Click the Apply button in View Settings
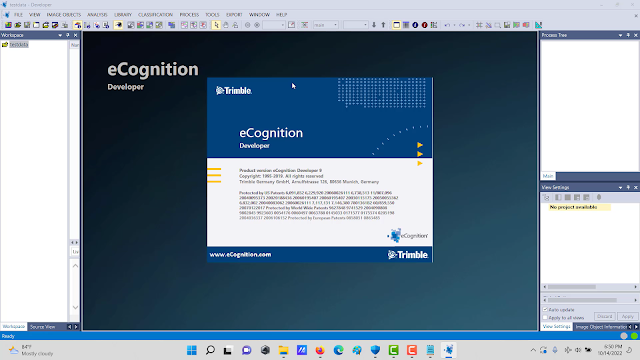Screen dimensions: 640x360 (627, 316)
